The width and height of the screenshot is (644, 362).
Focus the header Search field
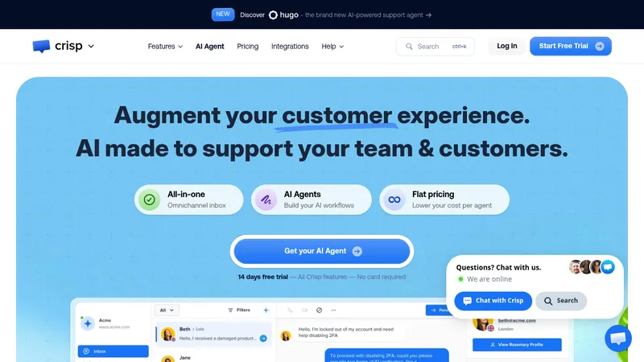pyautogui.click(x=435, y=47)
